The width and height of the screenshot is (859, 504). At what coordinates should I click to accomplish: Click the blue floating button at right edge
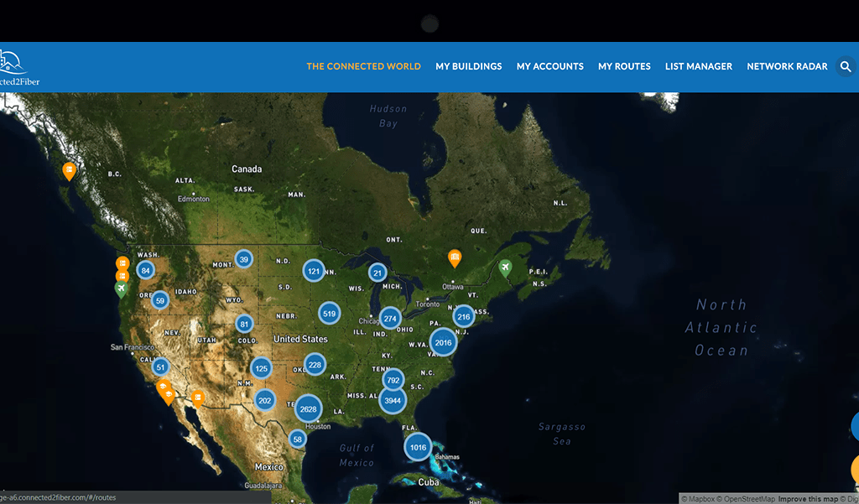[x=854, y=426]
